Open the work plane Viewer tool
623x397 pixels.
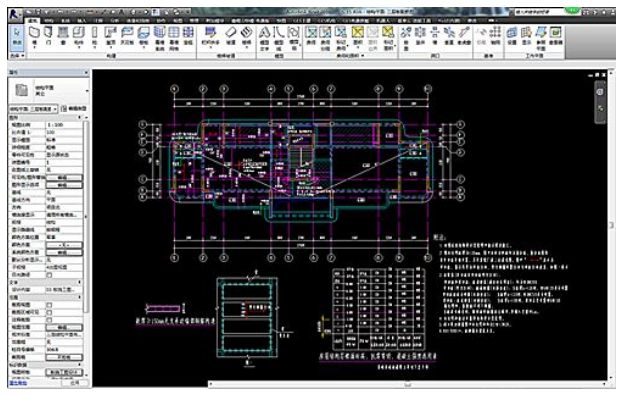tap(556, 36)
